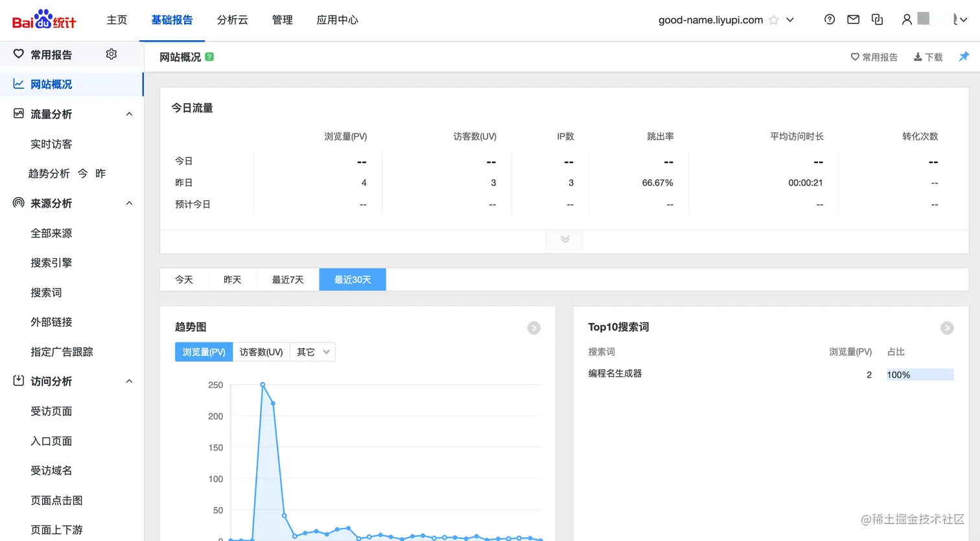The image size is (980, 541).
Task: Expand the 其它 metric dropdown
Action: 312,352
